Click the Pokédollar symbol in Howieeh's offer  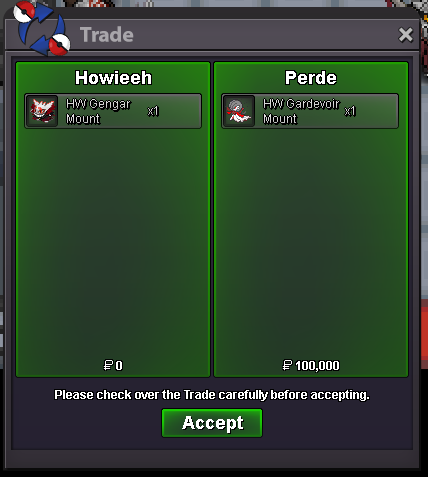click(108, 365)
